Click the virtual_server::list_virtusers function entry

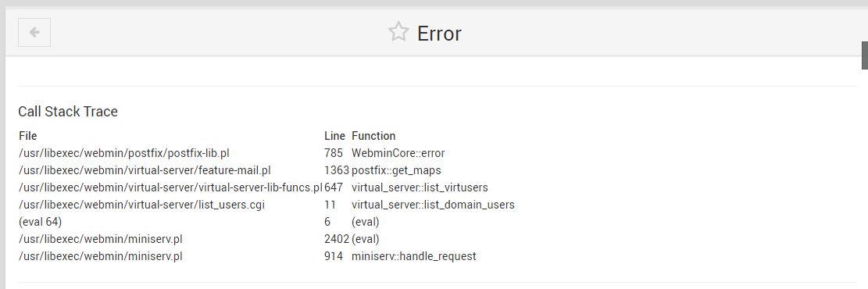point(420,187)
